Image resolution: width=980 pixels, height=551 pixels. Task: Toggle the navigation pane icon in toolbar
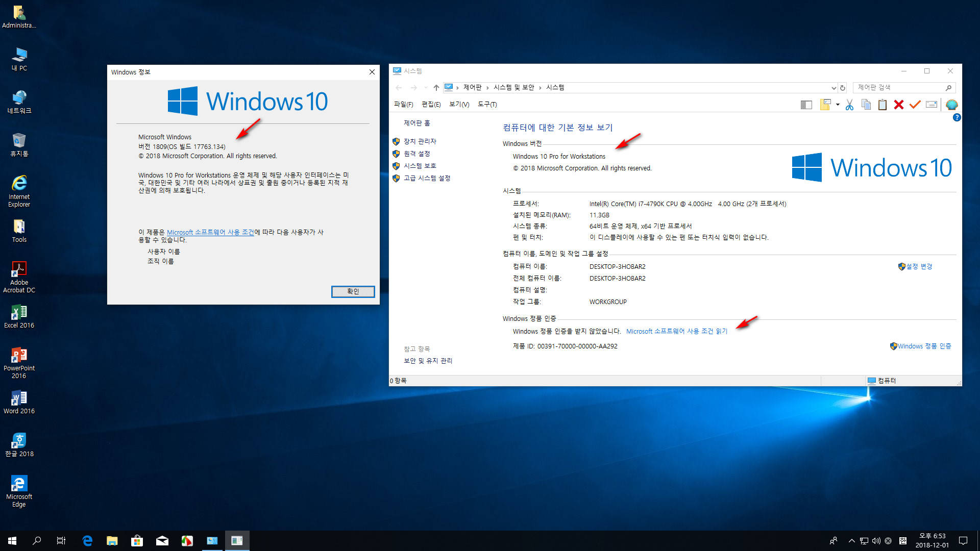[x=806, y=105]
